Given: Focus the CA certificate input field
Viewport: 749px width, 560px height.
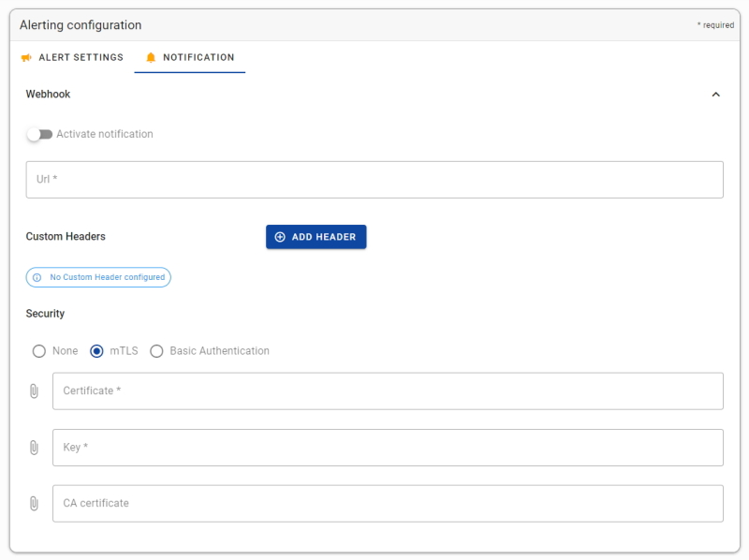Looking at the screenshot, I should (388, 504).
